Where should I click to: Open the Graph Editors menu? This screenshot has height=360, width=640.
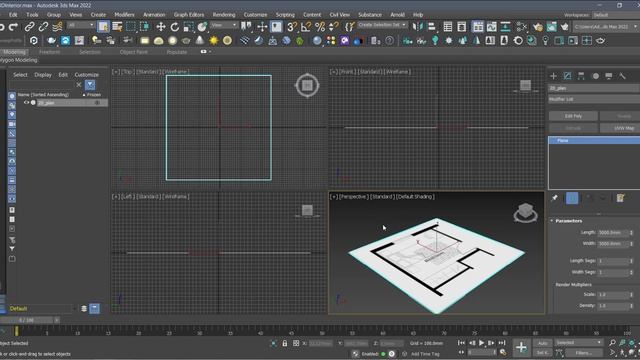(189, 15)
